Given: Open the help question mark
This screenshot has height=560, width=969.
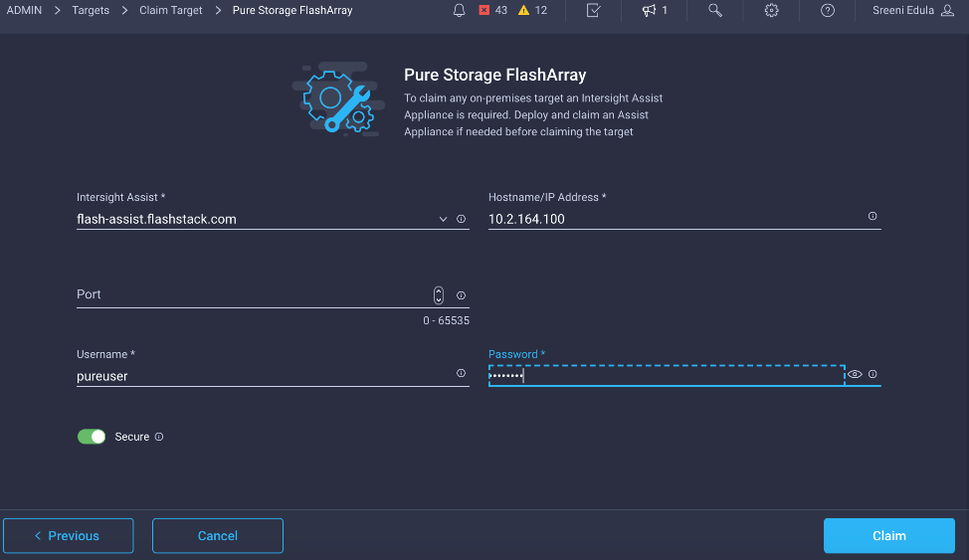Looking at the screenshot, I should (x=828, y=11).
